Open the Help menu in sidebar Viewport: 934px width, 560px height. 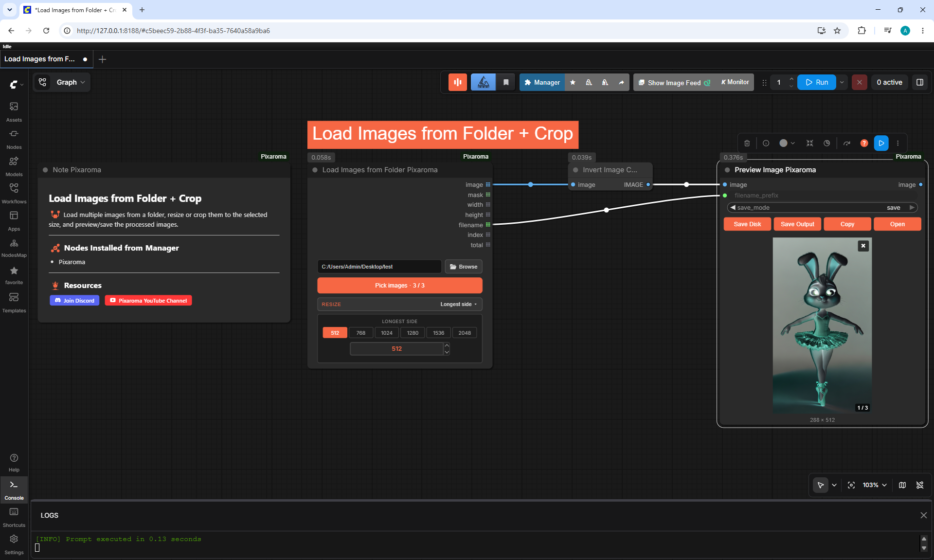[14, 463]
